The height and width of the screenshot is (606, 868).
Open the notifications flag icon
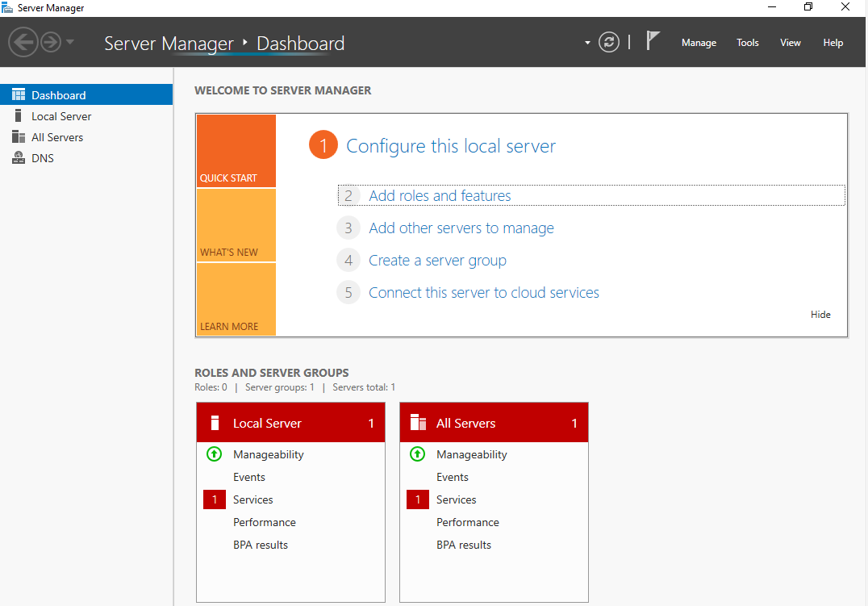point(653,40)
